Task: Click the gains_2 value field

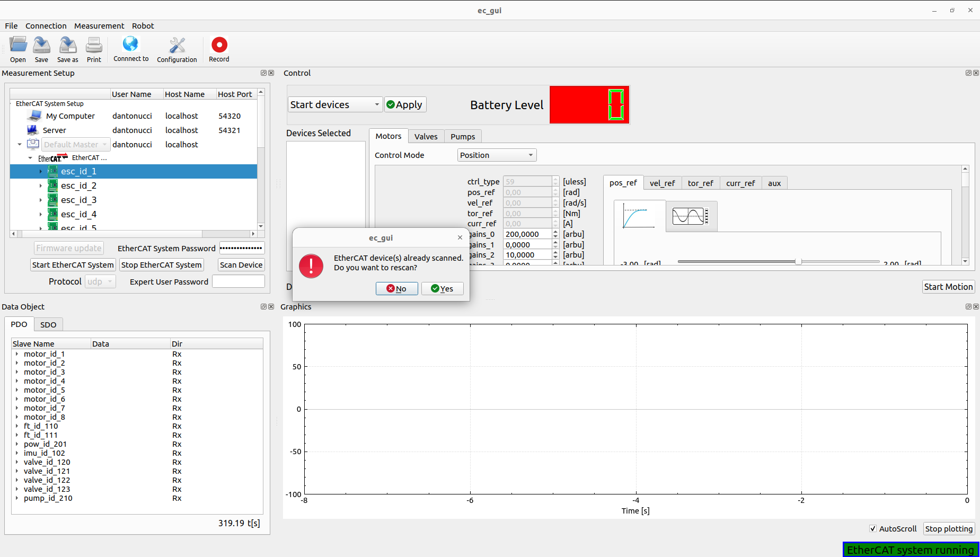Action: click(527, 255)
